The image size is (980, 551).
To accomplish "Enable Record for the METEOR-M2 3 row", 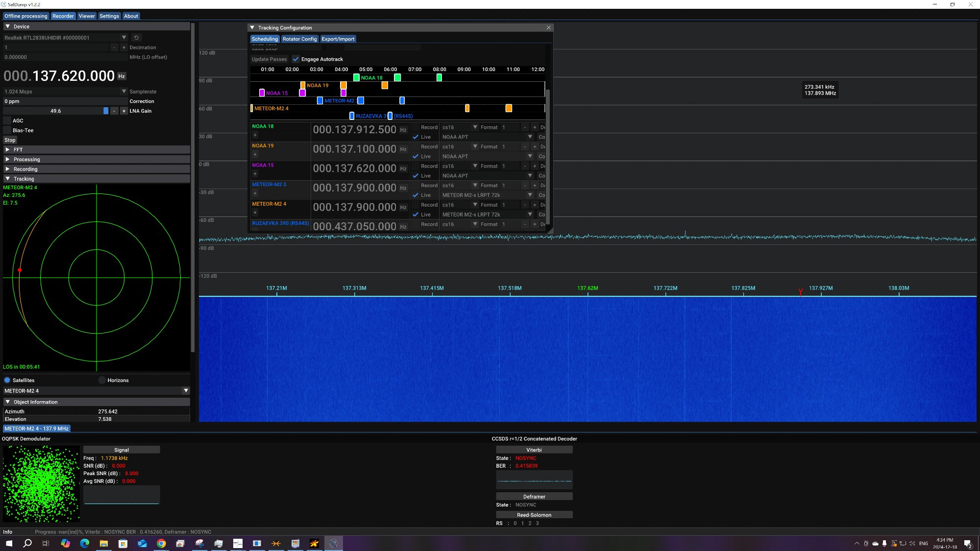I will (416, 186).
